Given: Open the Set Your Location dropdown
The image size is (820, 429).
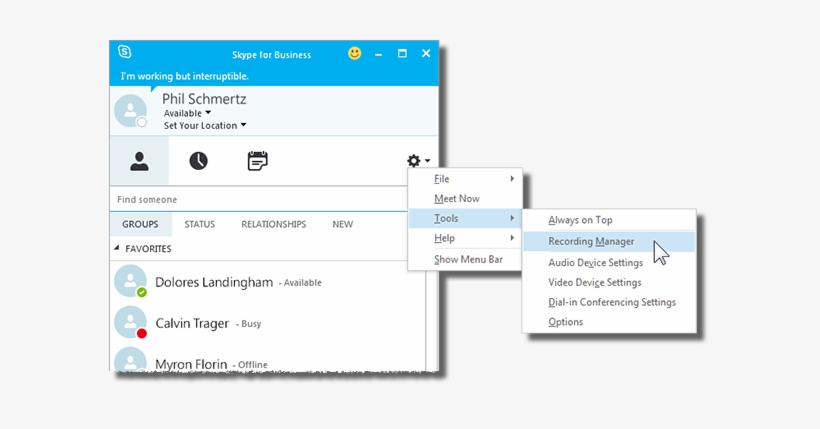Looking at the screenshot, I should tap(205, 126).
